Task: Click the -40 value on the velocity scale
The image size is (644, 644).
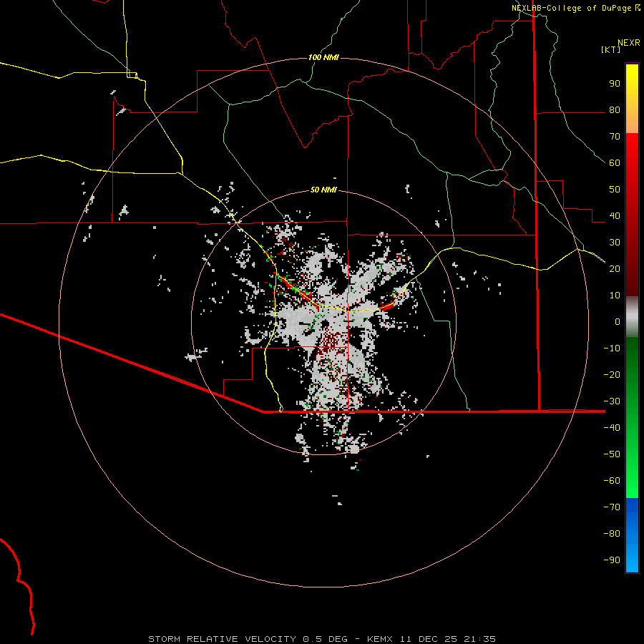Action: click(x=612, y=428)
